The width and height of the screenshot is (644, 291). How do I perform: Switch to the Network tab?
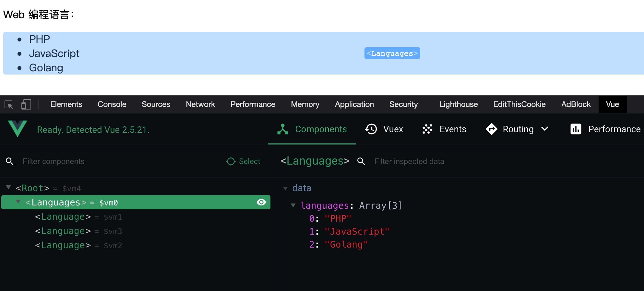click(200, 104)
